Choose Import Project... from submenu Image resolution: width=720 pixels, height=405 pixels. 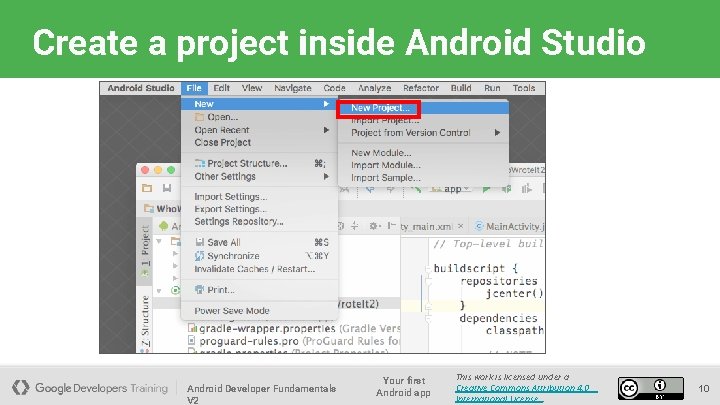(385, 120)
